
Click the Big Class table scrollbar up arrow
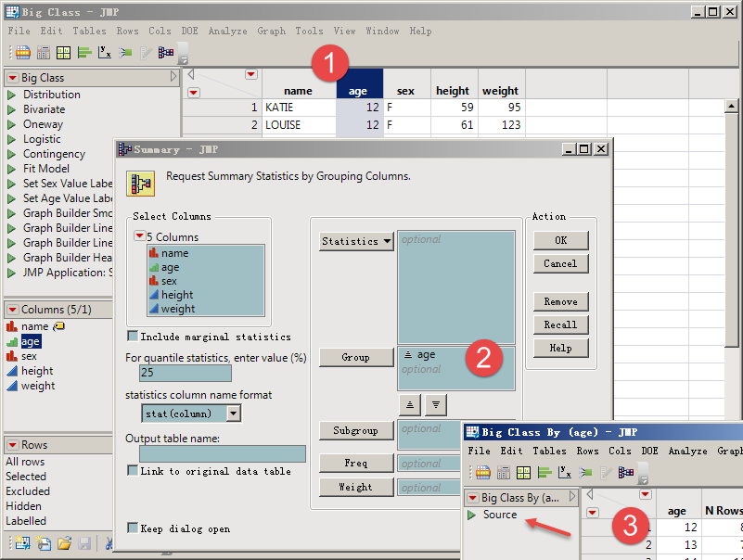point(731,107)
